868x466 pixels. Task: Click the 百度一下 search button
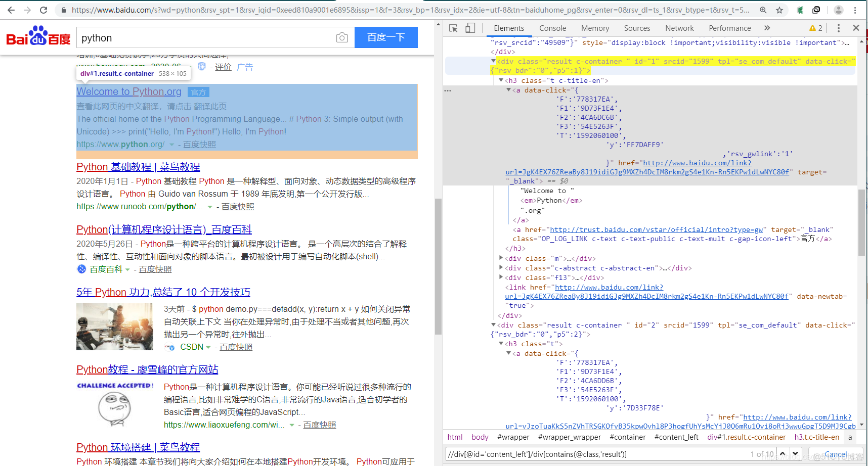(x=386, y=37)
